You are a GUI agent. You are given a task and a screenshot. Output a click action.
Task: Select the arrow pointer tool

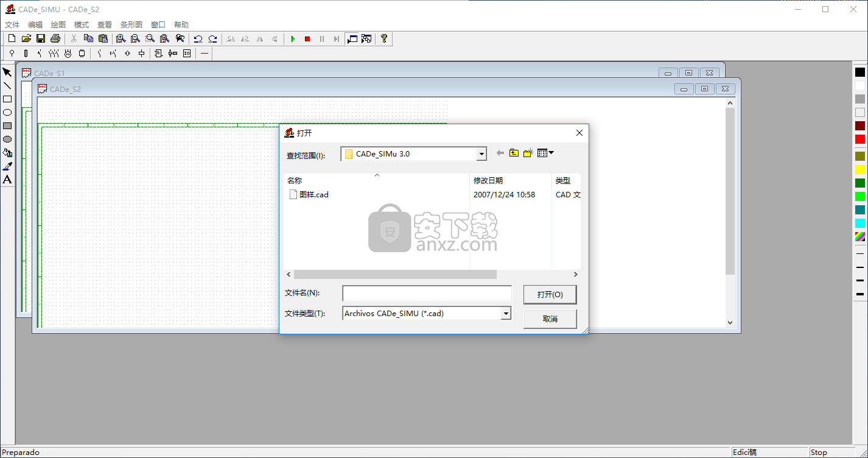[x=7, y=72]
